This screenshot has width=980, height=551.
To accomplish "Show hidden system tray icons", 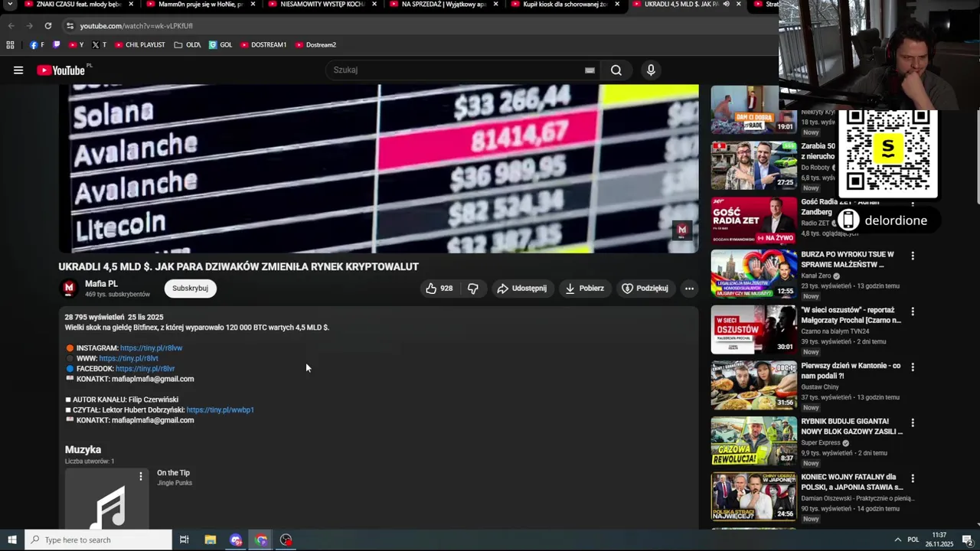I will pos(897,540).
